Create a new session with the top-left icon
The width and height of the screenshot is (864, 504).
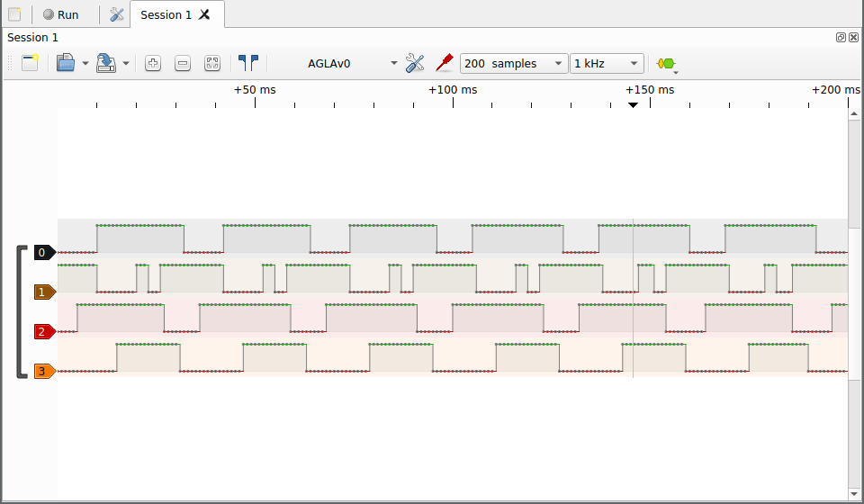15,14
